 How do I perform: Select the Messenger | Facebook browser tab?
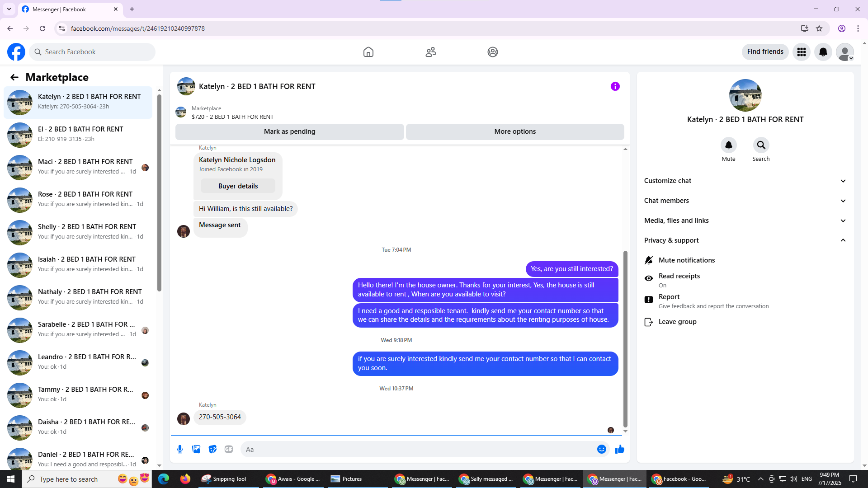[x=70, y=9]
